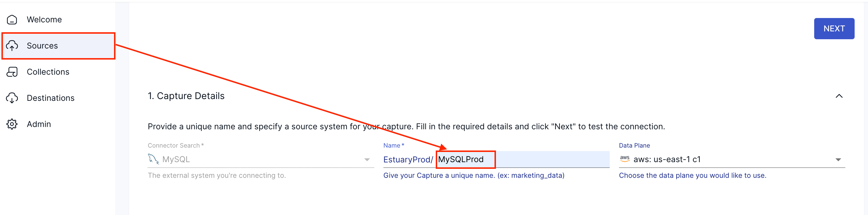This screenshot has width=868, height=215.
Task: Collapse the Capture Details section chevron
Action: tap(839, 96)
